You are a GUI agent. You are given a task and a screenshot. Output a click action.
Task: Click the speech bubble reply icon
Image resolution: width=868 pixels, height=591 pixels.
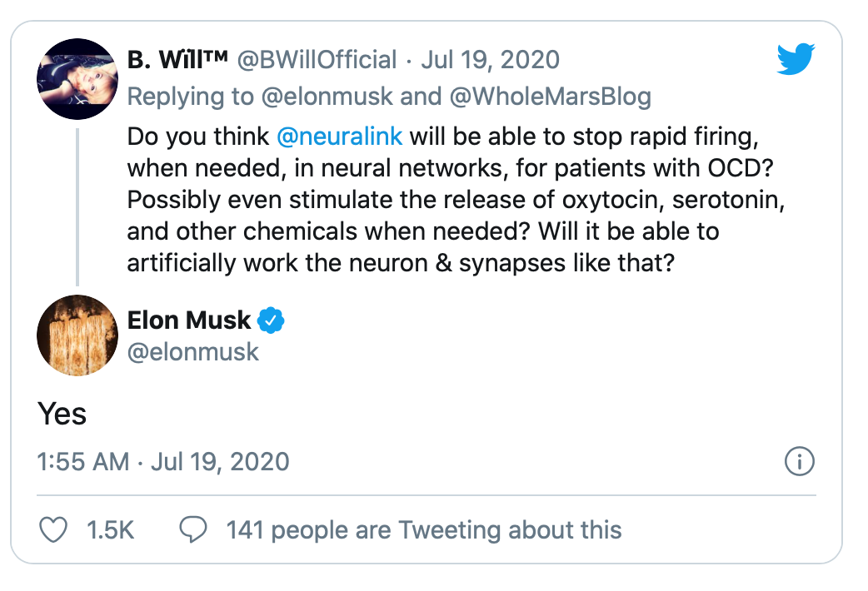point(193,529)
